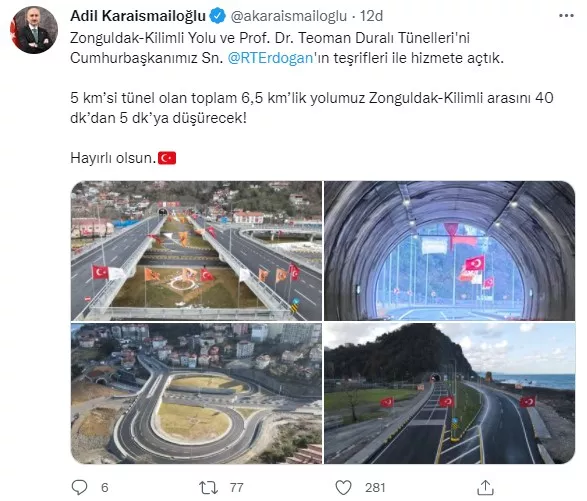Click the 6 replies count
This screenshot has width=587, height=501.
pos(104,488)
